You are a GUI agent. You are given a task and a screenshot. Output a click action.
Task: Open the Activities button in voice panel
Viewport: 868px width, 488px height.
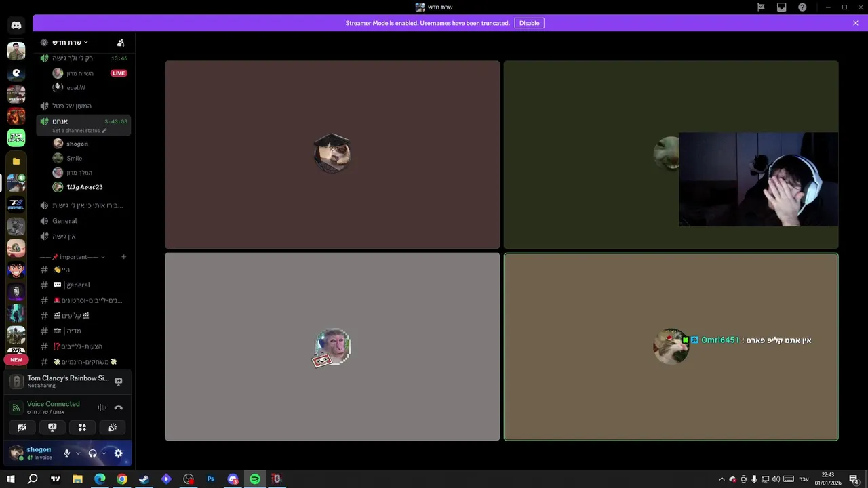[x=82, y=427]
